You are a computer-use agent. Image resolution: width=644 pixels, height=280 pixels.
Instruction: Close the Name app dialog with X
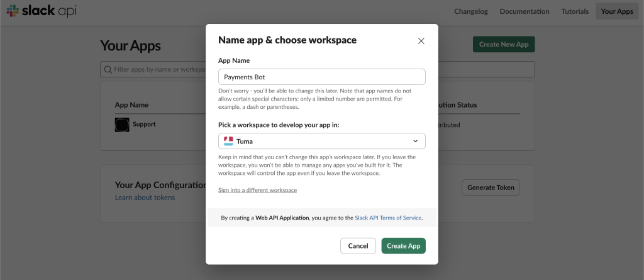(x=421, y=41)
